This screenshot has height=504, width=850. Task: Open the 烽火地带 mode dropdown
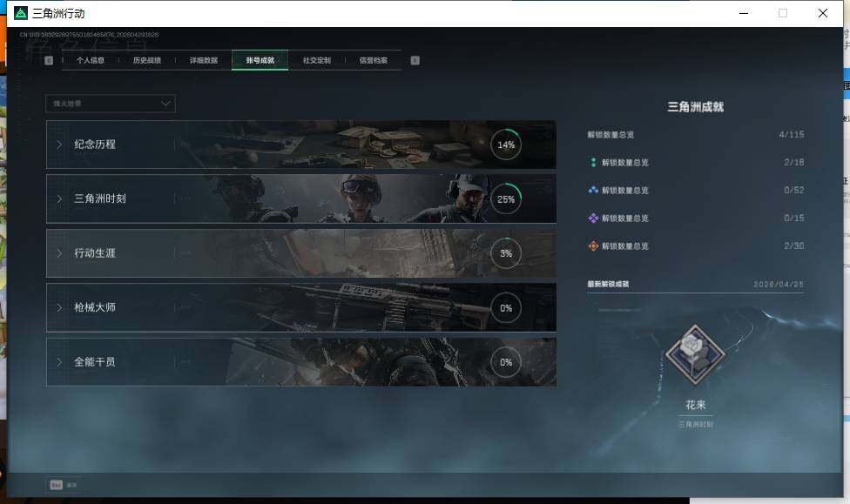point(111,104)
